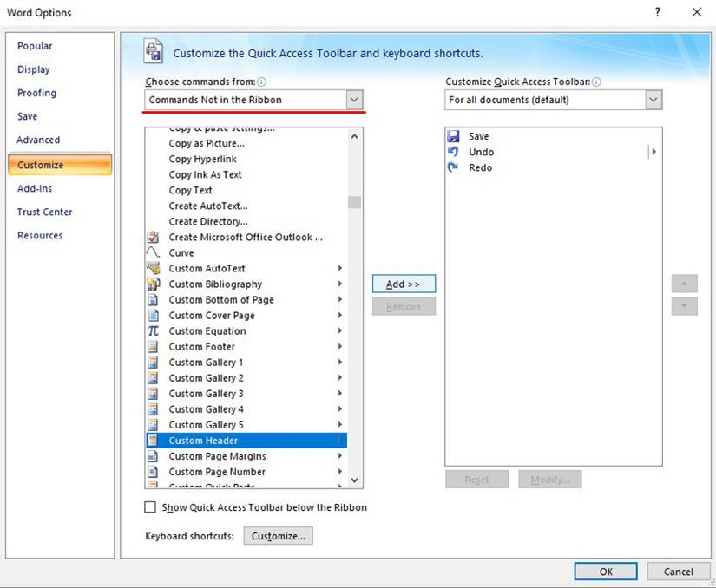Click the Curve command icon

point(153,252)
